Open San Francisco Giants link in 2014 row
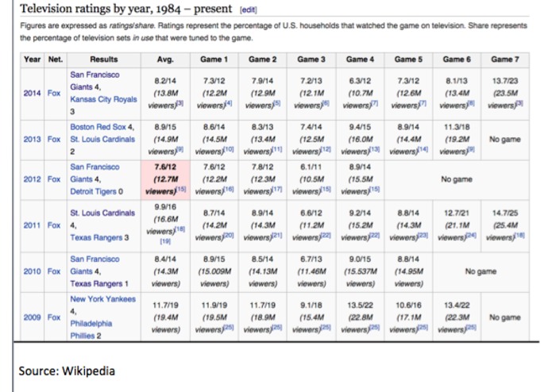The height and width of the screenshot is (392, 552). pos(95,81)
